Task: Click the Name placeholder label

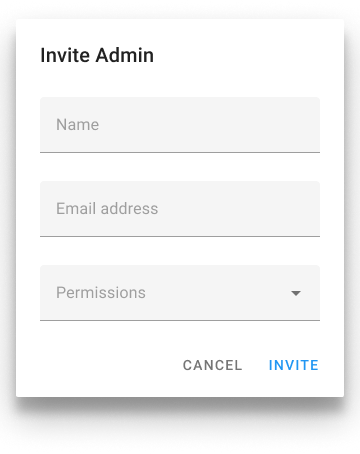Action: pyautogui.click(x=77, y=125)
